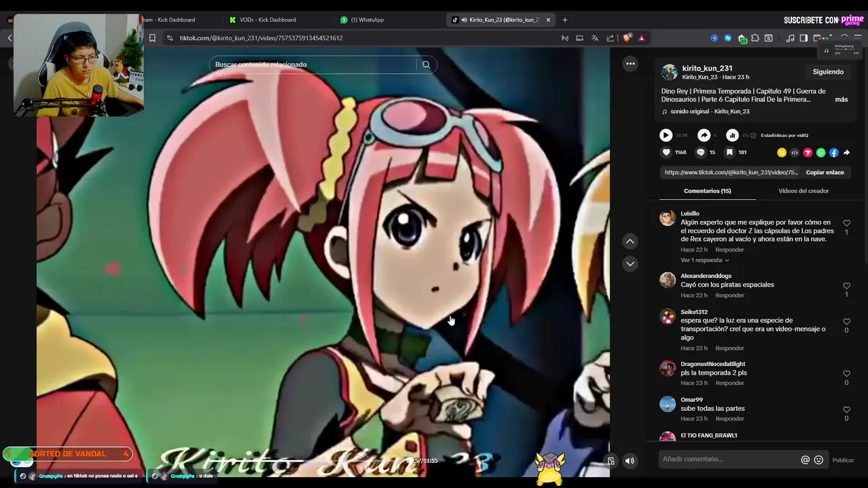This screenshot has width=868, height=488.
Task: Focus the 'Buscar contenido relacionado' search field
Action: [x=314, y=64]
